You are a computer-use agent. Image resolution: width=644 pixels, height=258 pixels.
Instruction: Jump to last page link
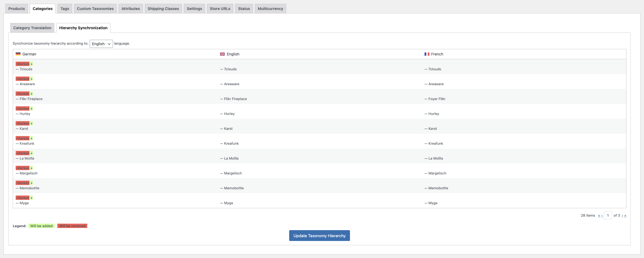(625, 216)
